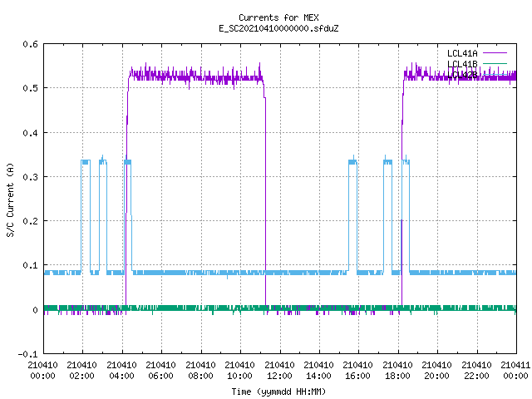Screen dimensions: 532x399
Task: Click the 06:00 time tick label
Action: 161,376
